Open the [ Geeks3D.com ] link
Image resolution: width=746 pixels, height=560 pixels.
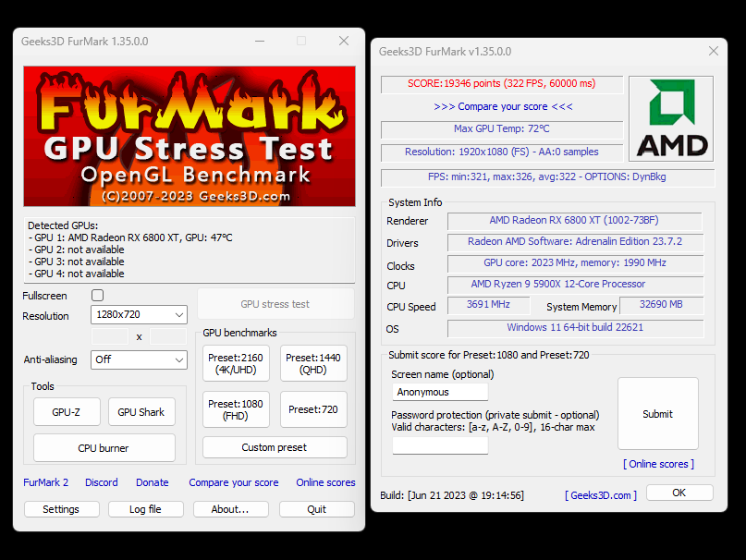pos(601,495)
